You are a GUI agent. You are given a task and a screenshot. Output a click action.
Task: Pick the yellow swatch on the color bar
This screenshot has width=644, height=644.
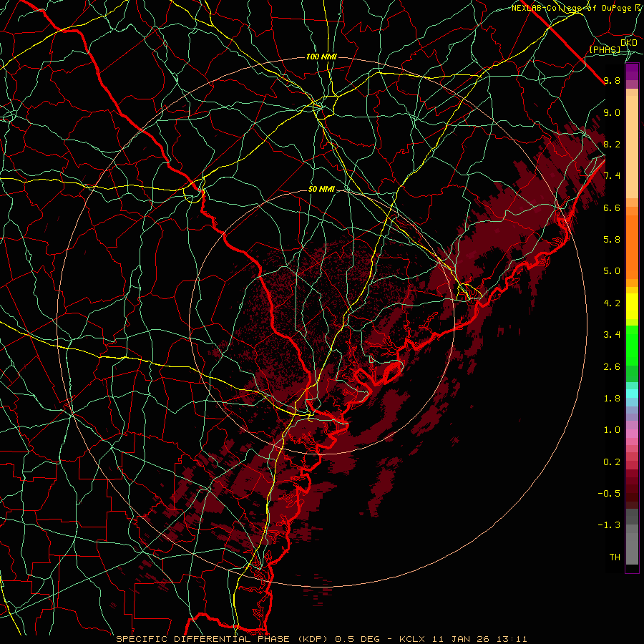(632, 306)
